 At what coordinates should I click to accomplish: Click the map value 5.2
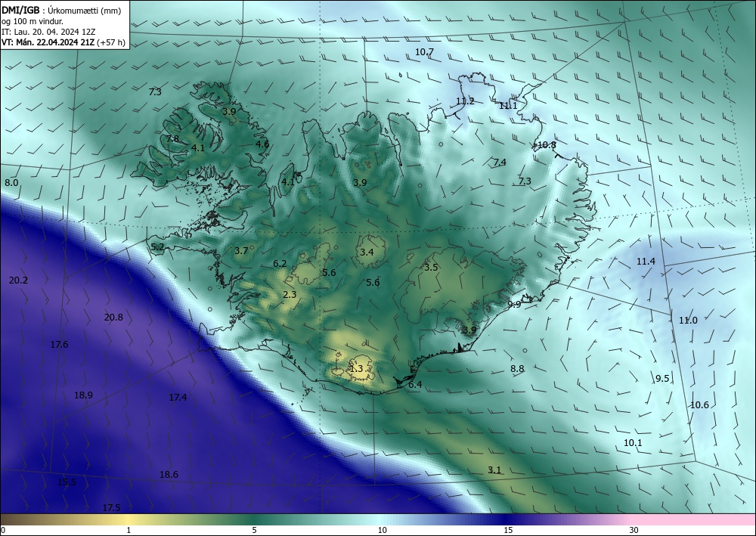[x=158, y=247]
